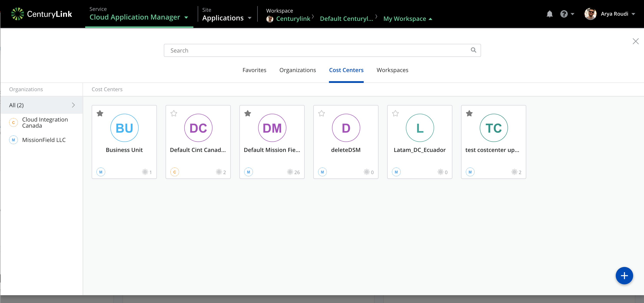644x303 pixels.
Task: Click the search input field
Action: click(322, 50)
